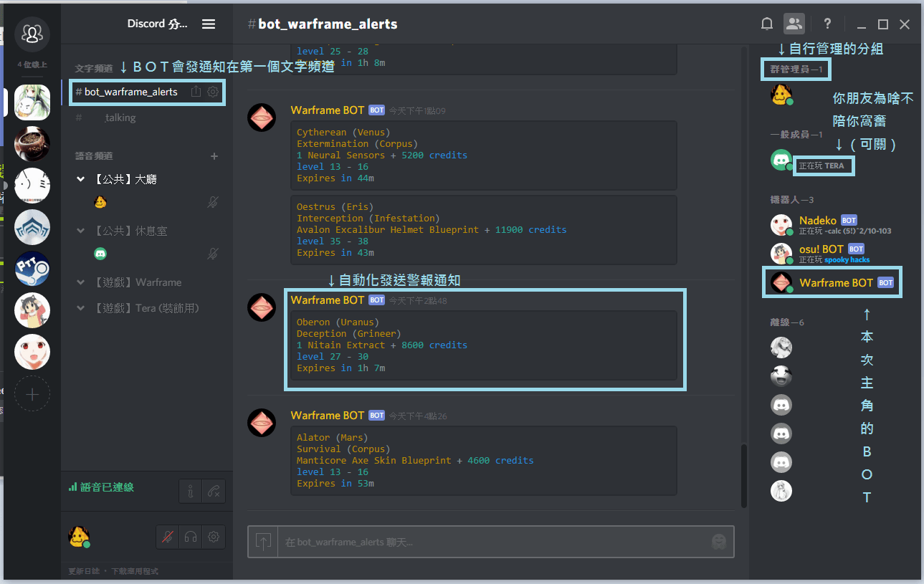Screen dimensions: 924x584
Task: Click muted mic icon of user in 【公共】休息室
Action: pyautogui.click(x=213, y=254)
